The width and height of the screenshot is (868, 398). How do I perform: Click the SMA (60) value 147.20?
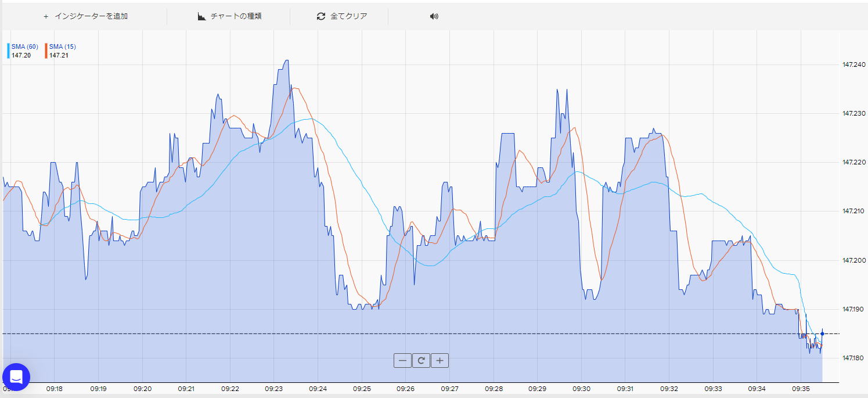21,55
